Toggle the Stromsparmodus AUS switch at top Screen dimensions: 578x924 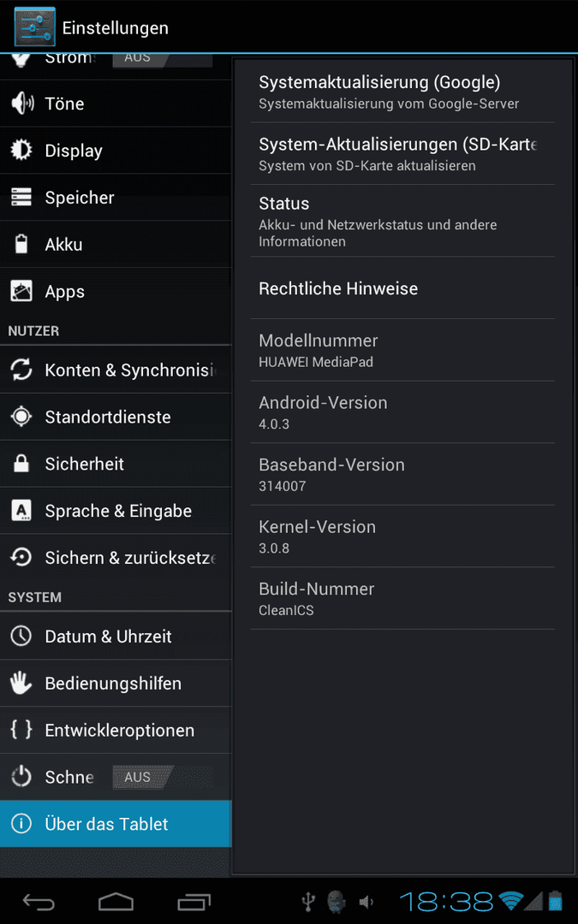pyautogui.click(x=162, y=58)
